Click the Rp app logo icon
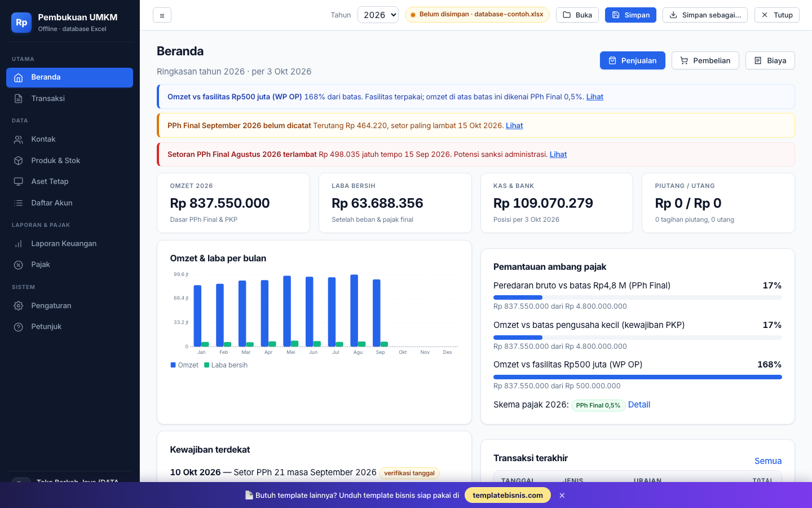 (21, 23)
